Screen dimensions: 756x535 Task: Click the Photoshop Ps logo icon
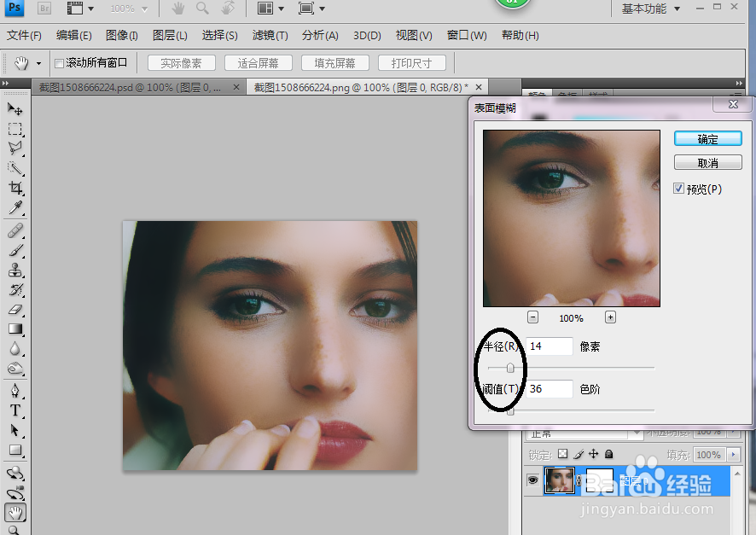pos(15,7)
